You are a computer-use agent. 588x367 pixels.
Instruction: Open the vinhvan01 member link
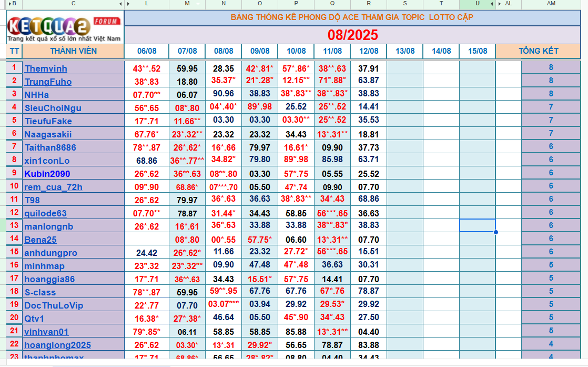click(x=46, y=332)
